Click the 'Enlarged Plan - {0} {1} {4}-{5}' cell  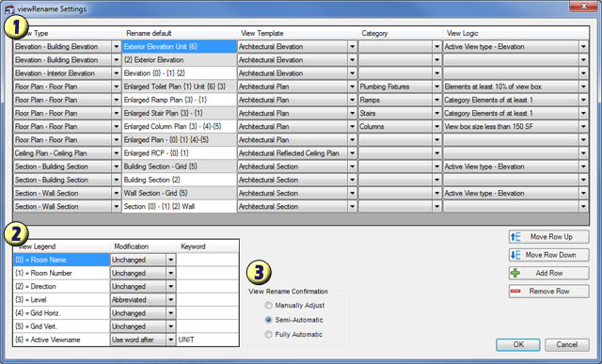[x=180, y=140]
